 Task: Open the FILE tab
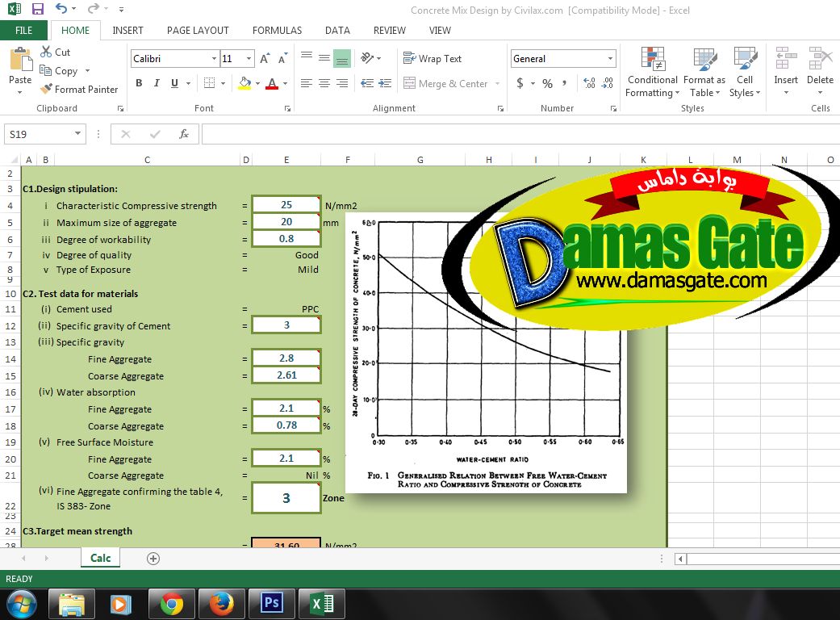point(23,31)
